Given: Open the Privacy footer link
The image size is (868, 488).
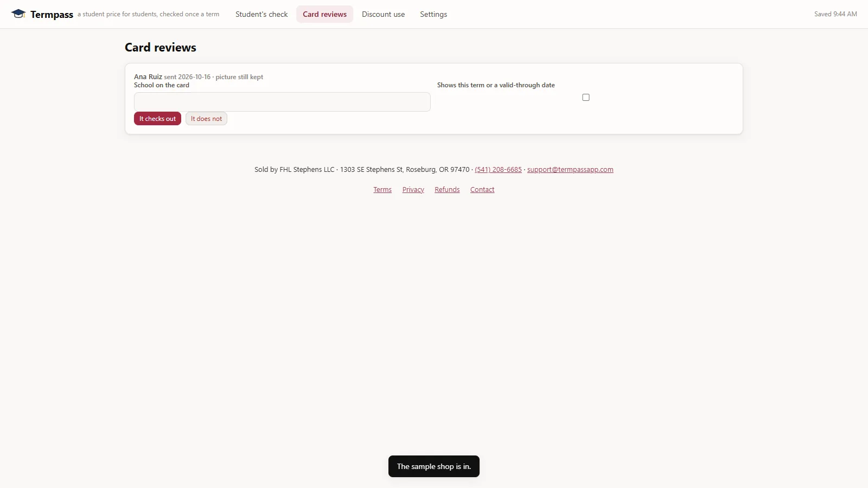Looking at the screenshot, I should click(x=413, y=190).
